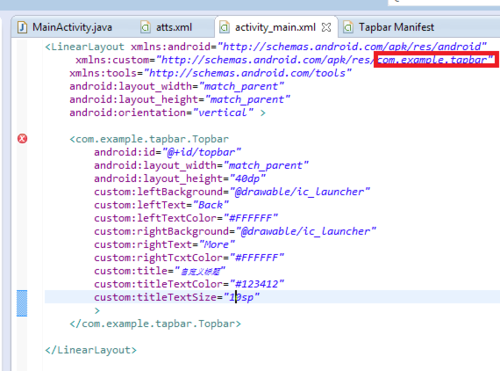The height and width of the screenshot is (371, 500).
Task: Click the xmlns:tools attribute line
Action: click(x=210, y=73)
